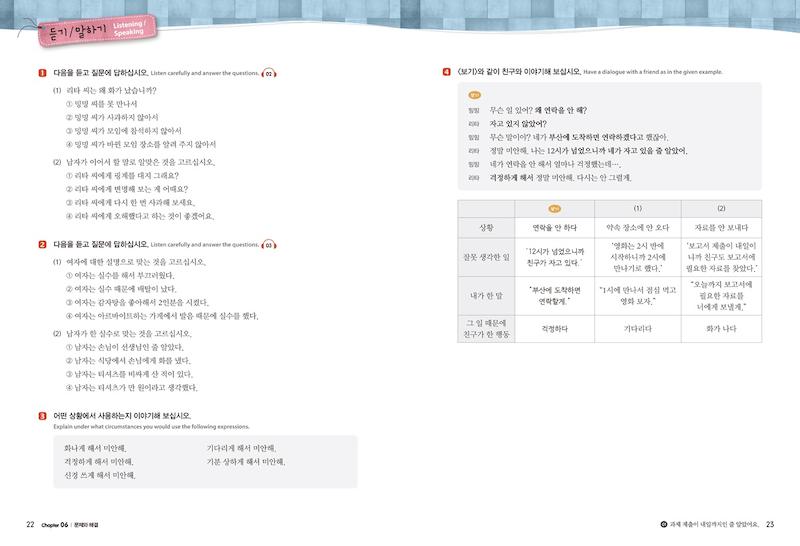800x546 pixels.
Task: Click the heading 〈보기〉와 같이 친구와 이야기해 보십시오
Action: click(x=520, y=72)
